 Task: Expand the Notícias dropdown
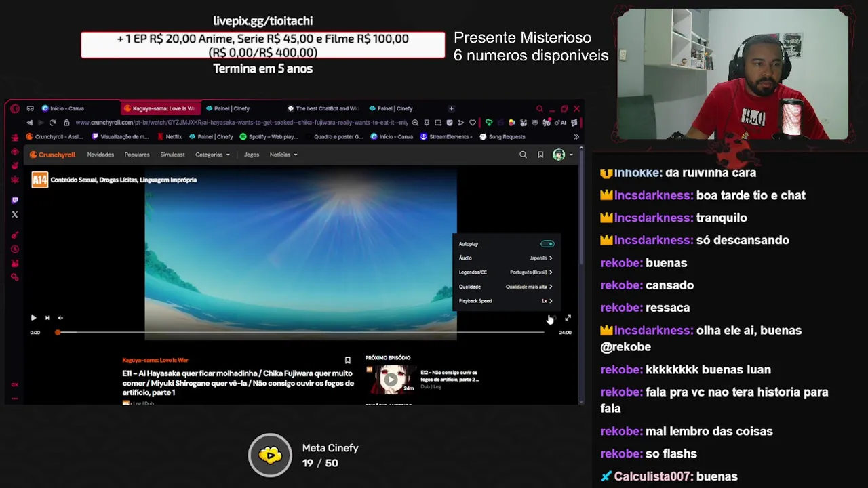click(283, 155)
